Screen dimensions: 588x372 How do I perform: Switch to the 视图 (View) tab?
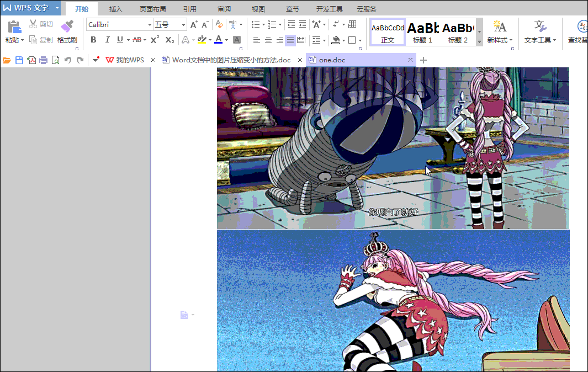point(258,9)
